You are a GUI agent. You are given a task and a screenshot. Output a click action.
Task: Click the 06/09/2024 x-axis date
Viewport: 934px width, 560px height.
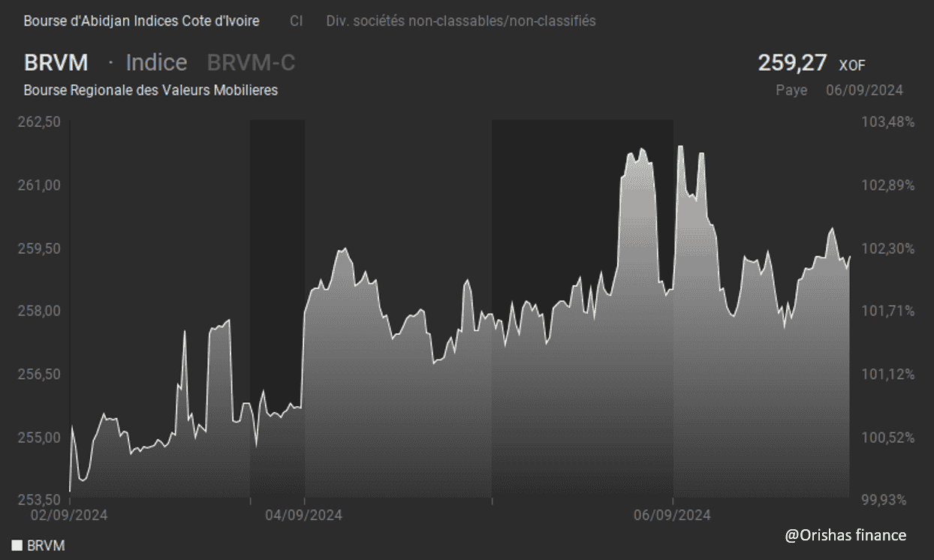tap(672, 515)
